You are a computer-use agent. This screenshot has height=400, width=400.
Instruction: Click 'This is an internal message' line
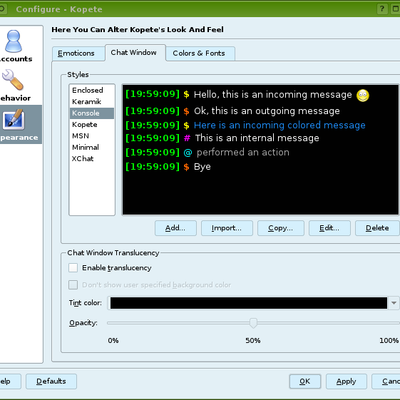click(257, 138)
